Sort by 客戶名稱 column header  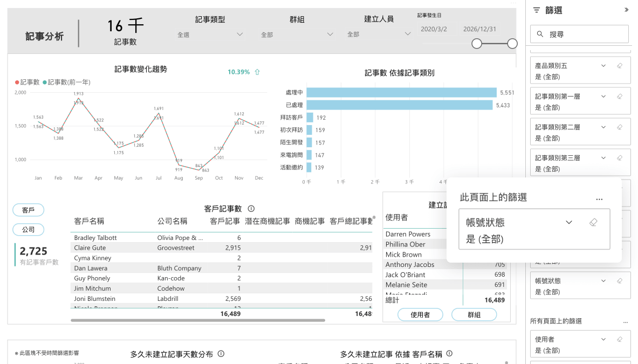pos(89,221)
